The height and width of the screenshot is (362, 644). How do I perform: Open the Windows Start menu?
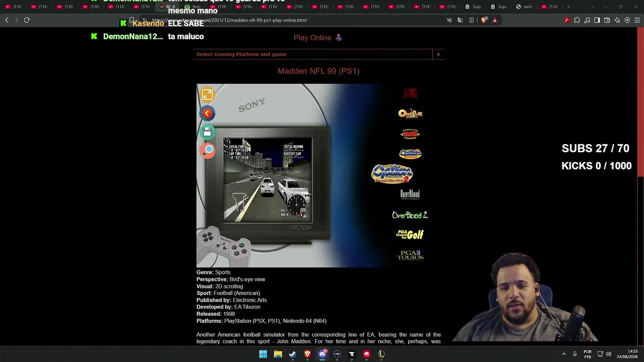tap(263, 354)
